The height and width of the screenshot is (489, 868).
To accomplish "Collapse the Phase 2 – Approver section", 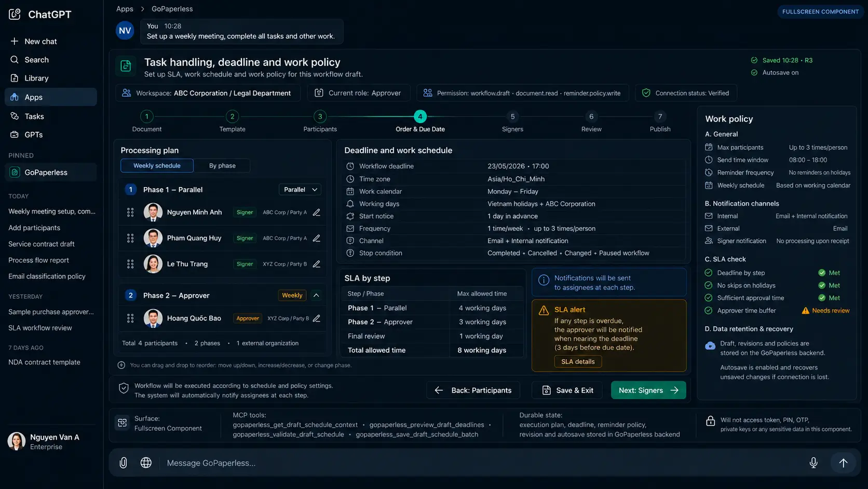I will pyautogui.click(x=316, y=295).
